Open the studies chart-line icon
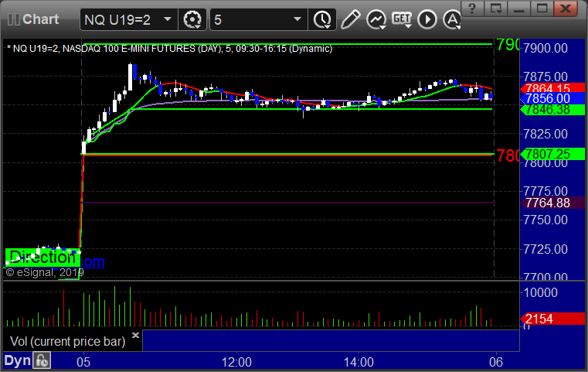 (x=376, y=19)
